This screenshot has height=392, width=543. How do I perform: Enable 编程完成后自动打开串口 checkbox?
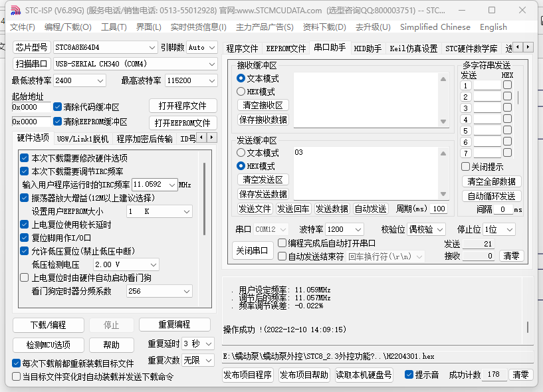pos(282,243)
